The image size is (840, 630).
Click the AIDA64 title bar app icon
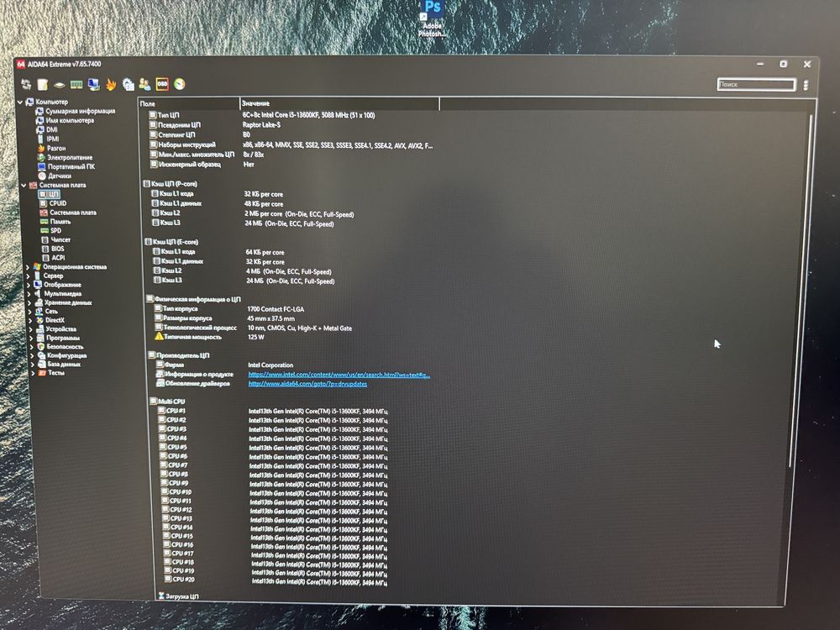[x=20, y=65]
